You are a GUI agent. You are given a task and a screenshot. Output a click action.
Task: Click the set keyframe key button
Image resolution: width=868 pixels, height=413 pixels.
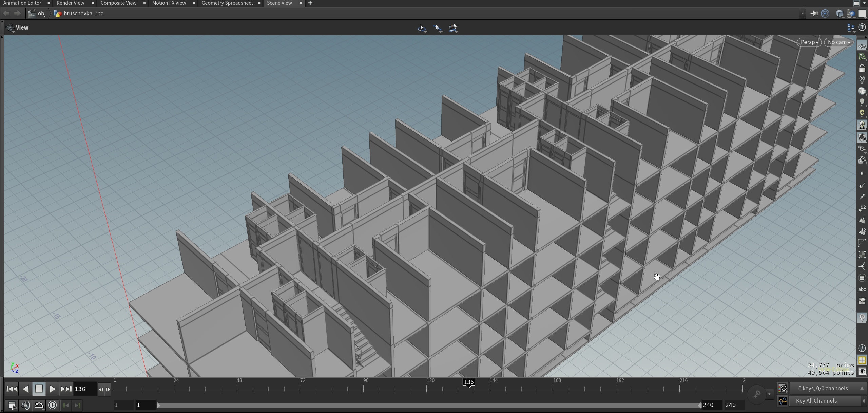click(x=756, y=394)
